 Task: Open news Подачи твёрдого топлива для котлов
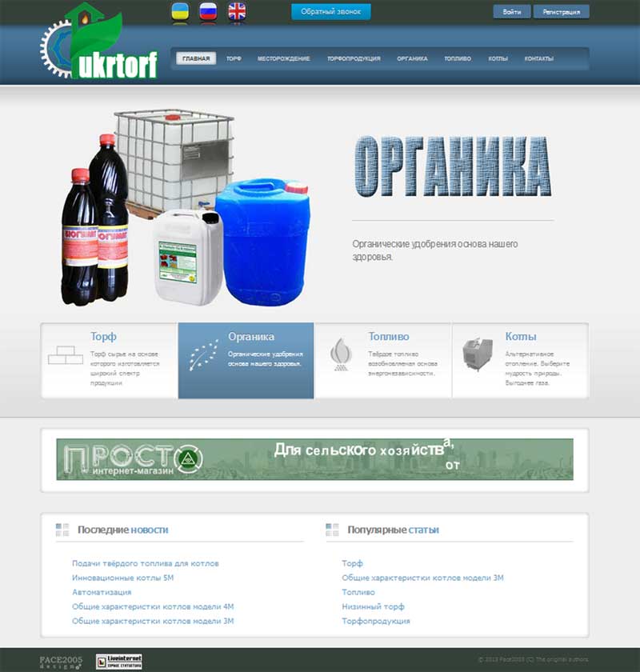click(x=146, y=563)
